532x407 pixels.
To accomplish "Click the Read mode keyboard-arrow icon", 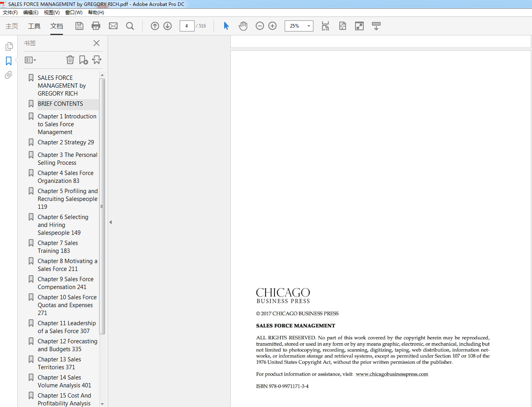I will 376,26.
